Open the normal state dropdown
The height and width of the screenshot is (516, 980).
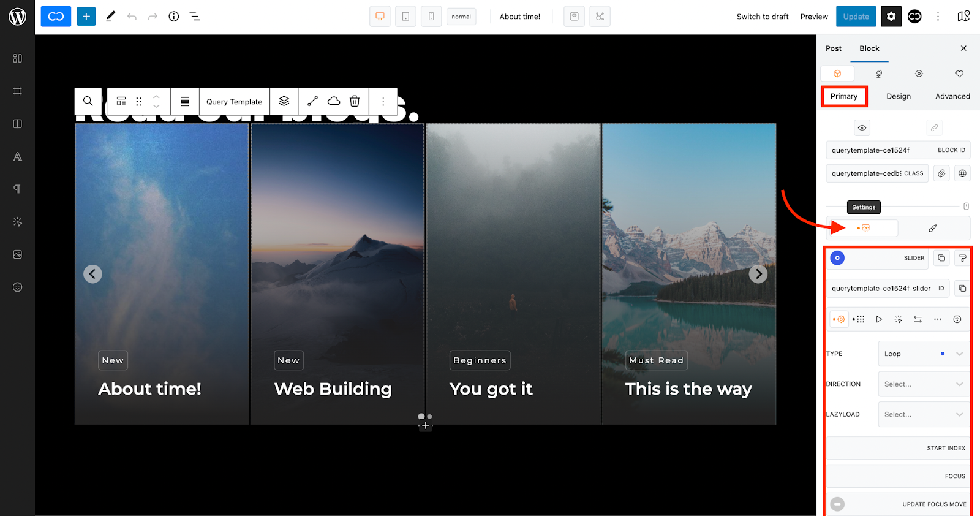[461, 17]
